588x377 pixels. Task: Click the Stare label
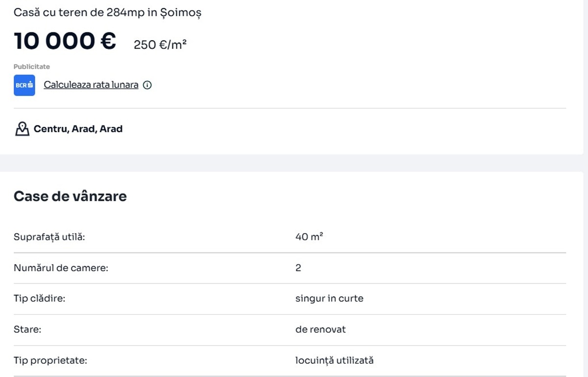coord(27,330)
